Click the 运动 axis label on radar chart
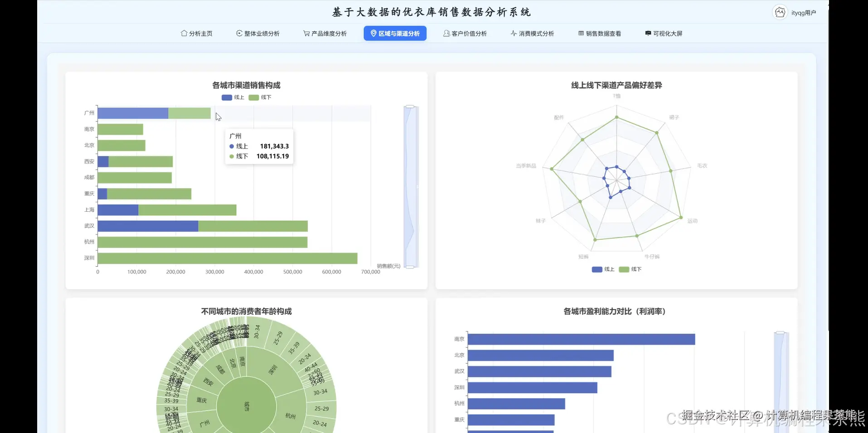868x433 pixels. (x=692, y=221)
